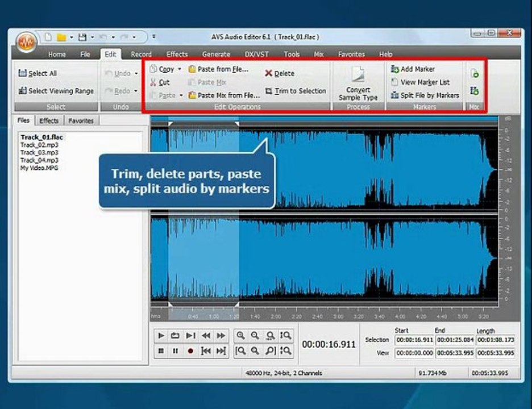Viewport: 532px width, 409px height.
Task: Expand the Paste dropdown arrow
Action: tap(181, 95)
